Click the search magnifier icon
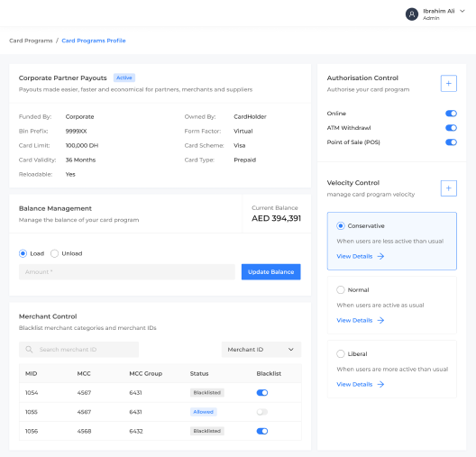This screenshot has width=476, height=457. 29,350
